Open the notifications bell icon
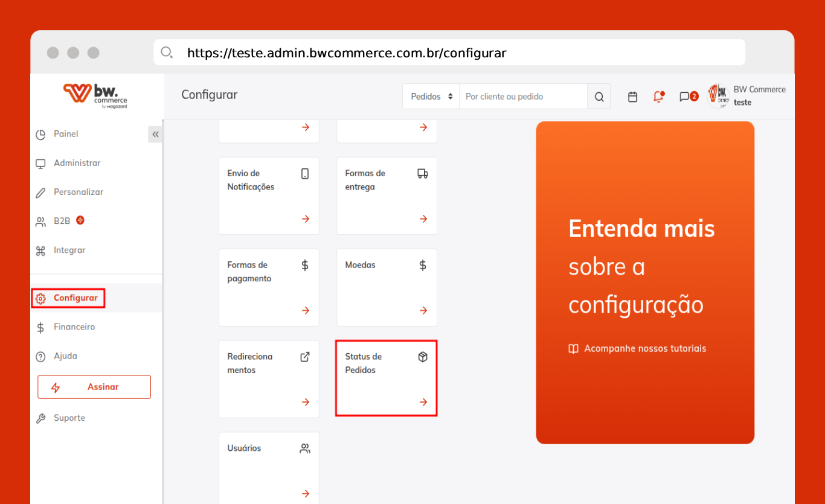This screenshot has height=504, width=825. click(658, 97)
